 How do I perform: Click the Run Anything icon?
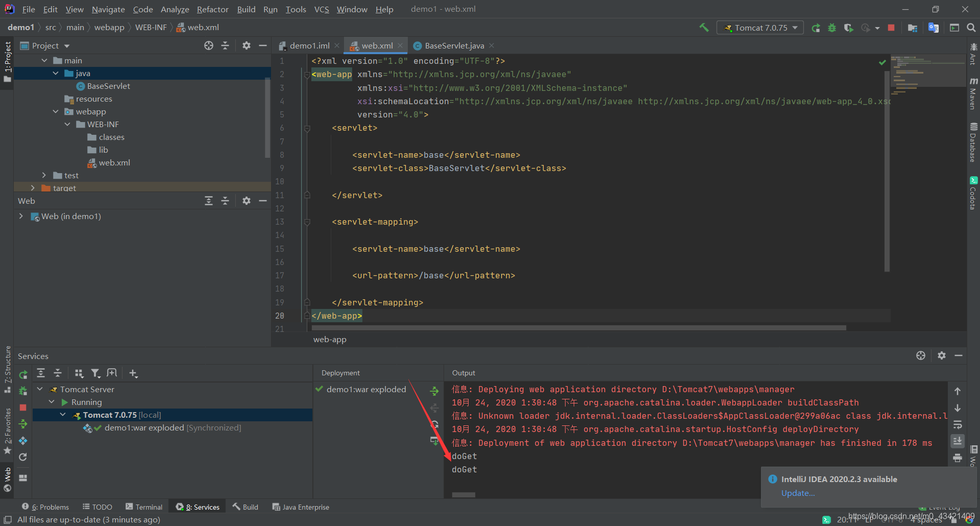click(x=954, y=28)
